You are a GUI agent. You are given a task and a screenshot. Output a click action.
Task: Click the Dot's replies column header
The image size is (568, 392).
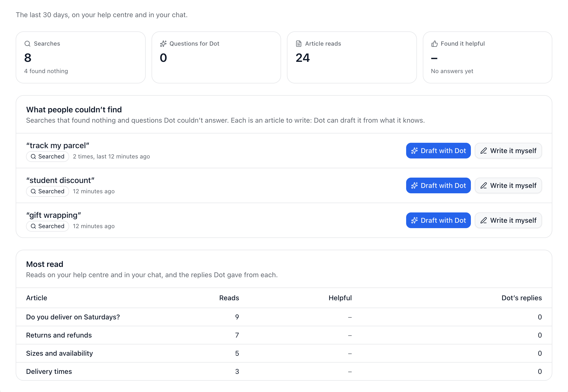[522, 298]
